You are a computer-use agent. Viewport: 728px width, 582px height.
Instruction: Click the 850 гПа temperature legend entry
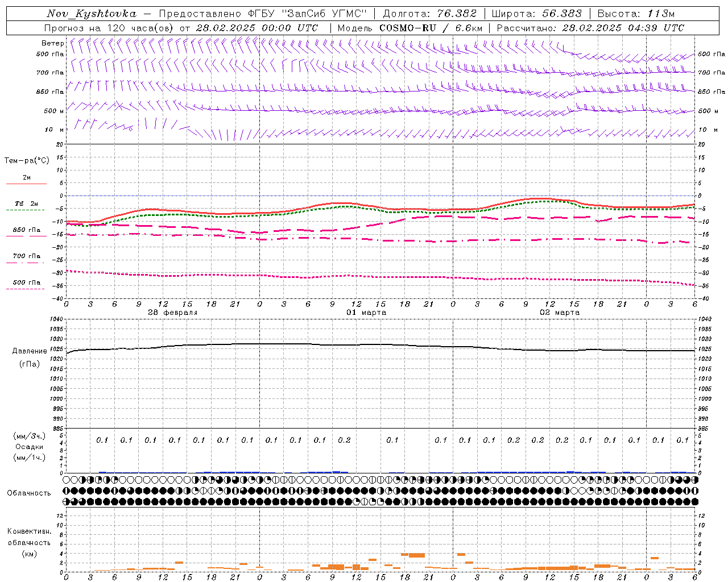[27, 230]
